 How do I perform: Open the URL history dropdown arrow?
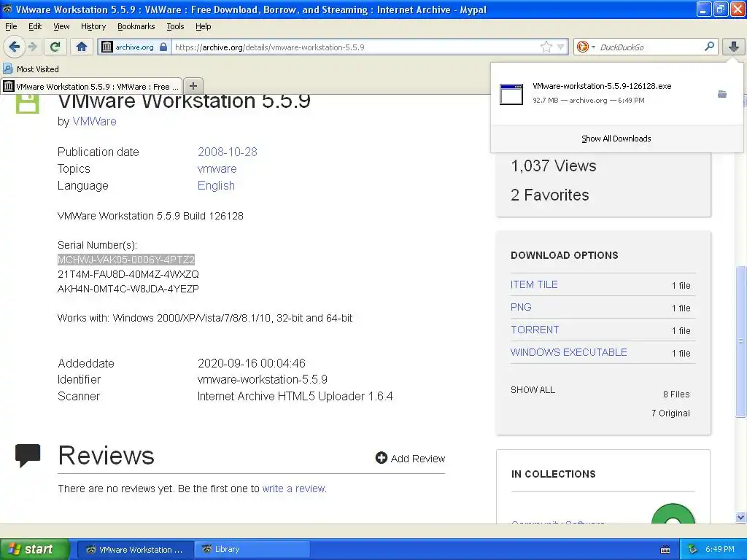click(561, 47)
